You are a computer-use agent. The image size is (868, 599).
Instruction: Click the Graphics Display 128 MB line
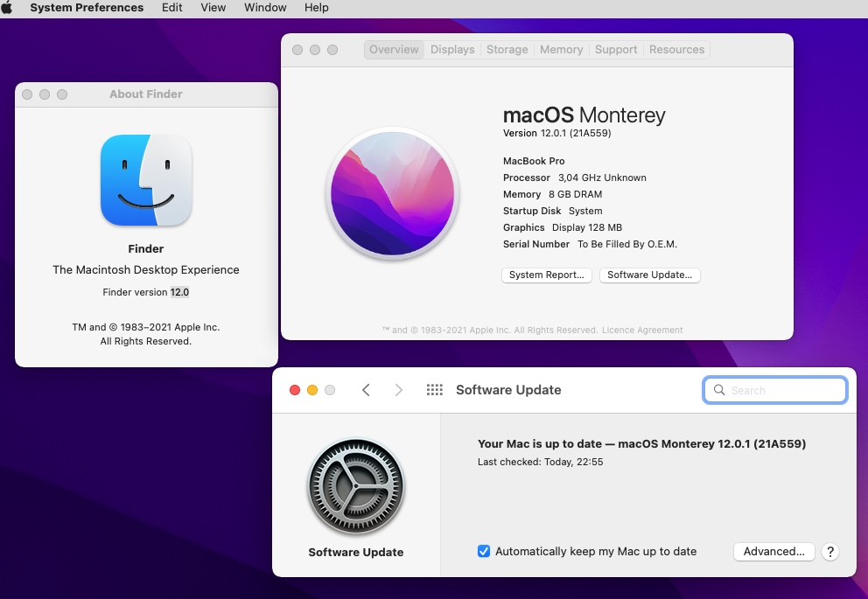pyautogui.click(x=563, y=227)
